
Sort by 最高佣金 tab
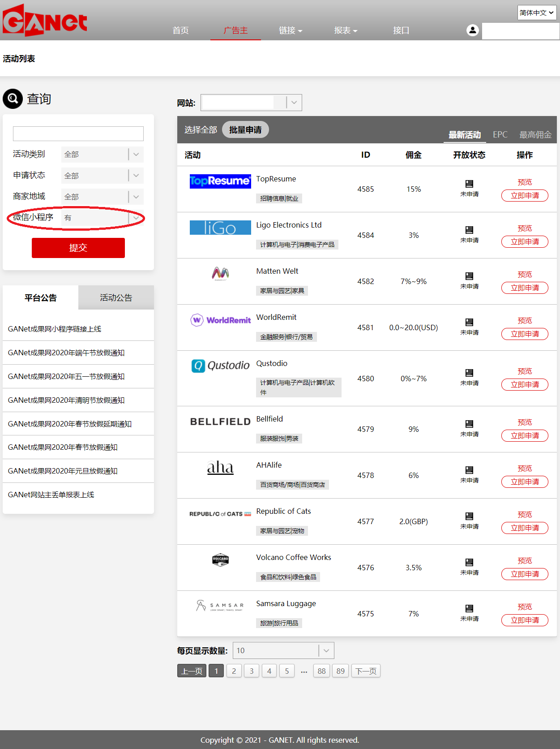tap(535, 135)
